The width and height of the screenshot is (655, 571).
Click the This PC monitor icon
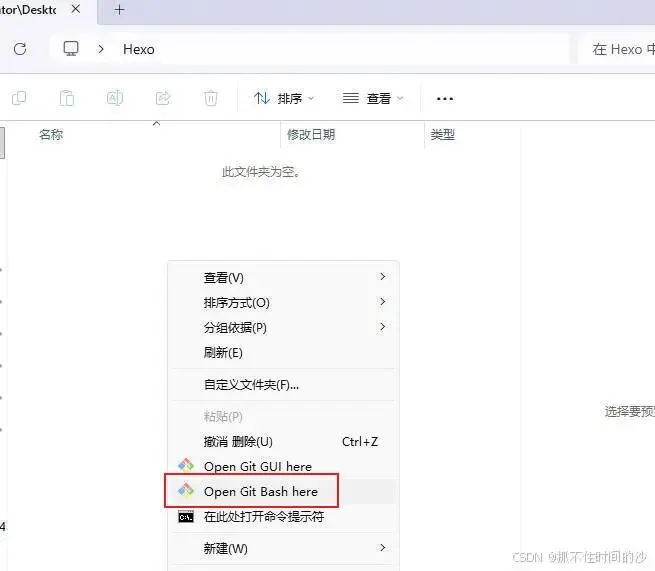click(x=71, y=49)
